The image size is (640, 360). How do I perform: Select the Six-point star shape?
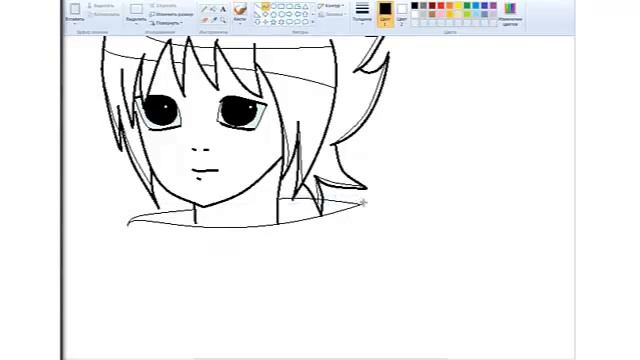click(281, 22)
